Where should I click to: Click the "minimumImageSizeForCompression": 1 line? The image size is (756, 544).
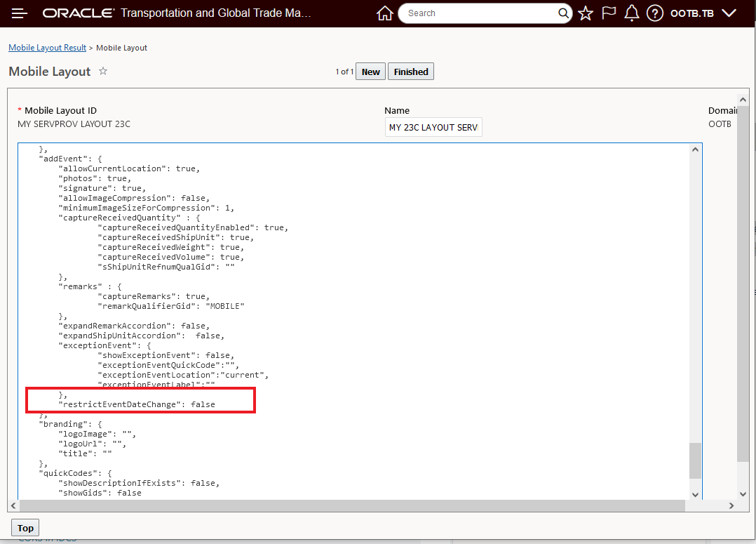(146, 208)
